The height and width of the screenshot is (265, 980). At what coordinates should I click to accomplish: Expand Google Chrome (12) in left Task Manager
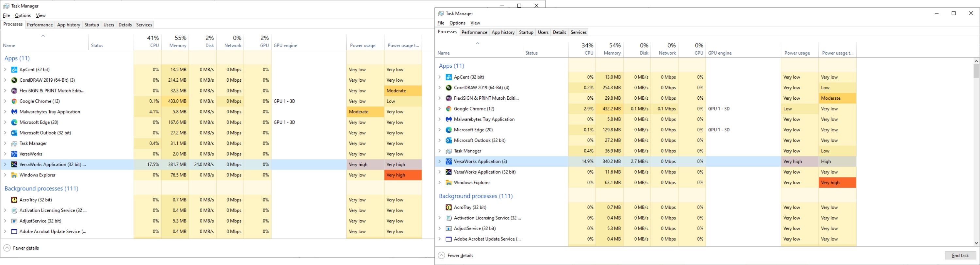(5, 101)
